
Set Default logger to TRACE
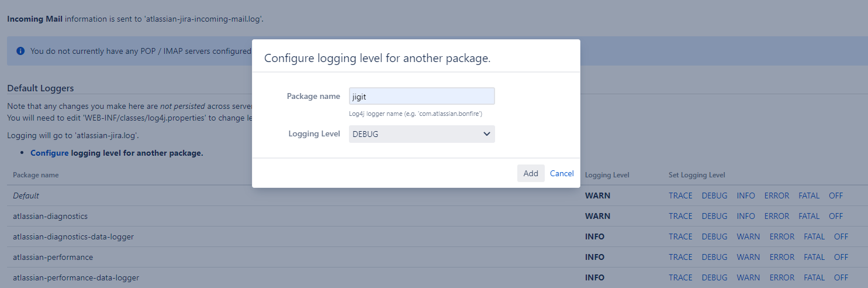[680, 196]
